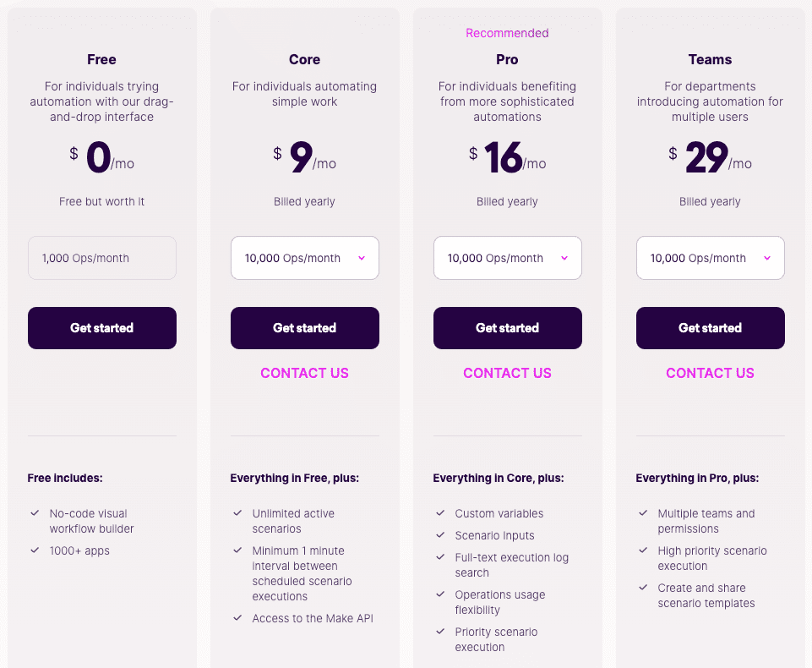Select Get started for the Teams plan
Viewport: 812px width, 668px height.
[711, 328]
